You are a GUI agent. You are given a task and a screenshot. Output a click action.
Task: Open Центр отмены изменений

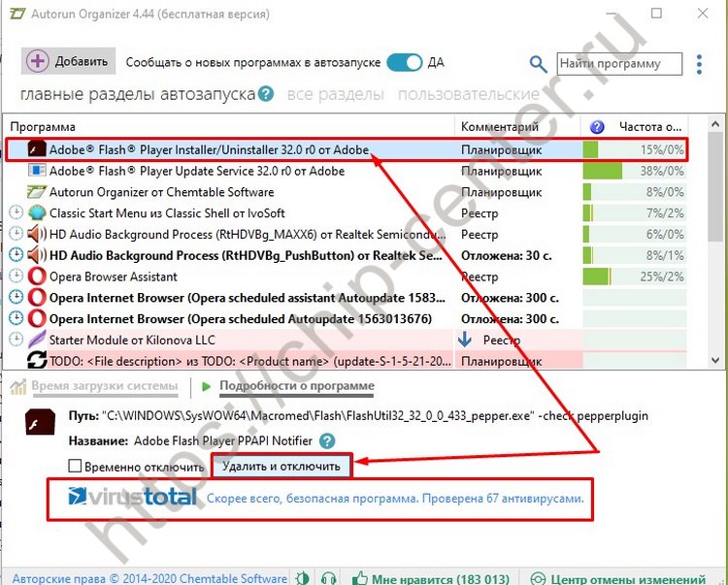tap(618, 578)
